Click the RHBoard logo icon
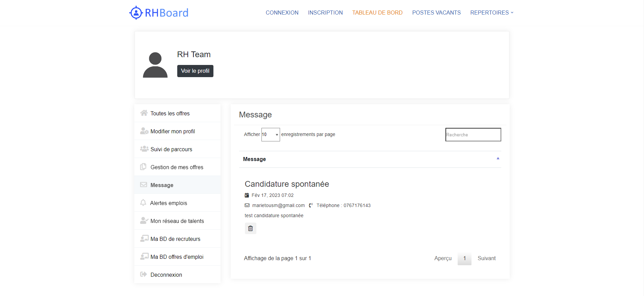644x296 pixels. click(136, 13)
